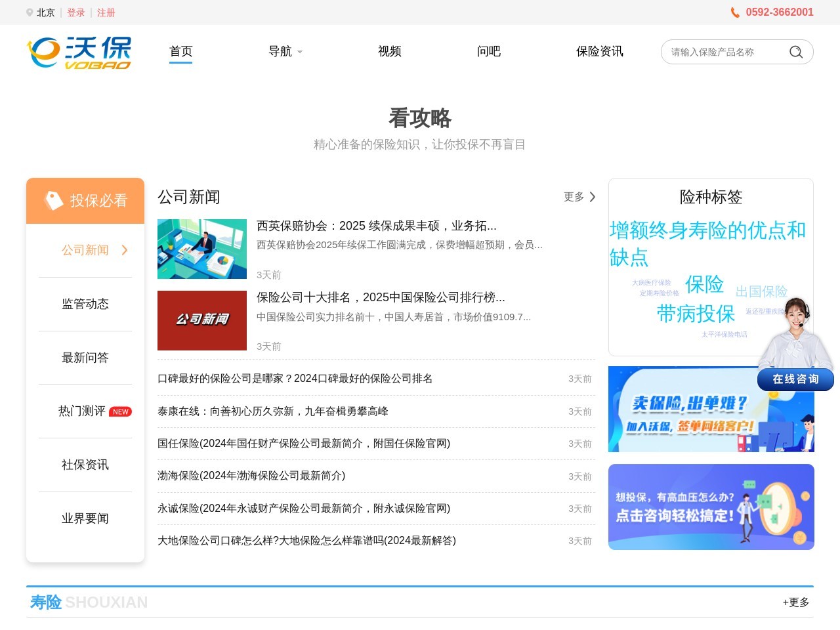
Task: Click the 保险 tag in the tag cloud
Action: tap(704, 284)
